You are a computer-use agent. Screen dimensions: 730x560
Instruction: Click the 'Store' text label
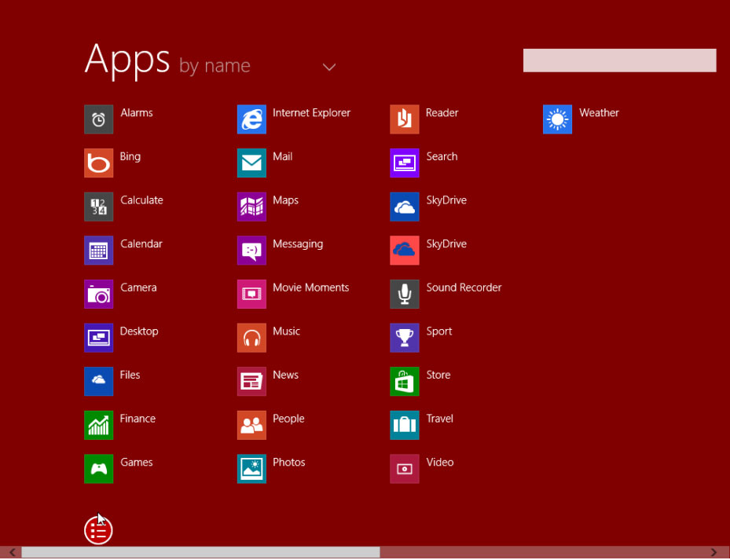pos(438,375)
